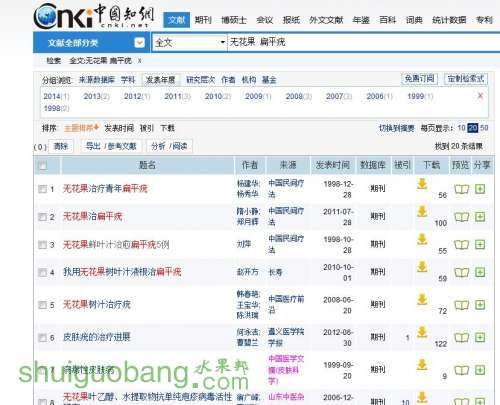The width and height of the screenshot is (500, 405).
Task: Expand the 文献全部分类 dropdown arrow
Action: click(139, 43)
